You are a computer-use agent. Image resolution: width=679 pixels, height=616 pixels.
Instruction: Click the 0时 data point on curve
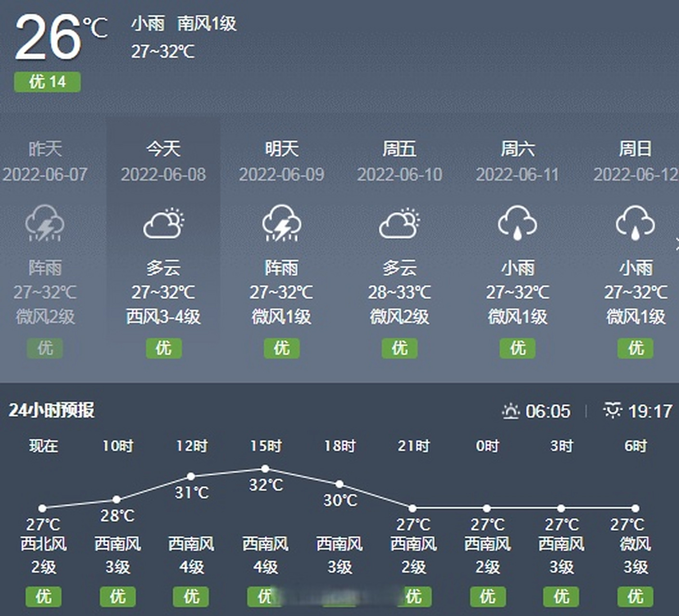coord(487,508)
